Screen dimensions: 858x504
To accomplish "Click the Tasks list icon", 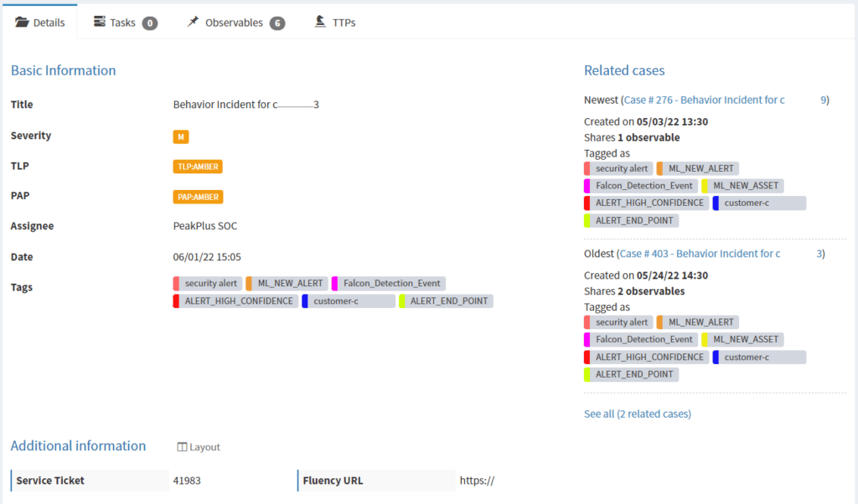I will pos(100,22).
